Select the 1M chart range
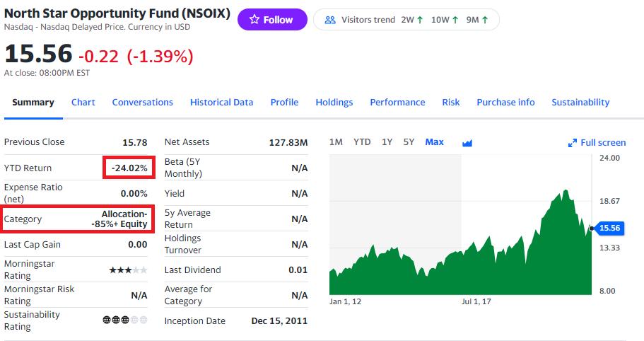Image resolution: width=644 pixels, height=341 pixels. (336, 142)
